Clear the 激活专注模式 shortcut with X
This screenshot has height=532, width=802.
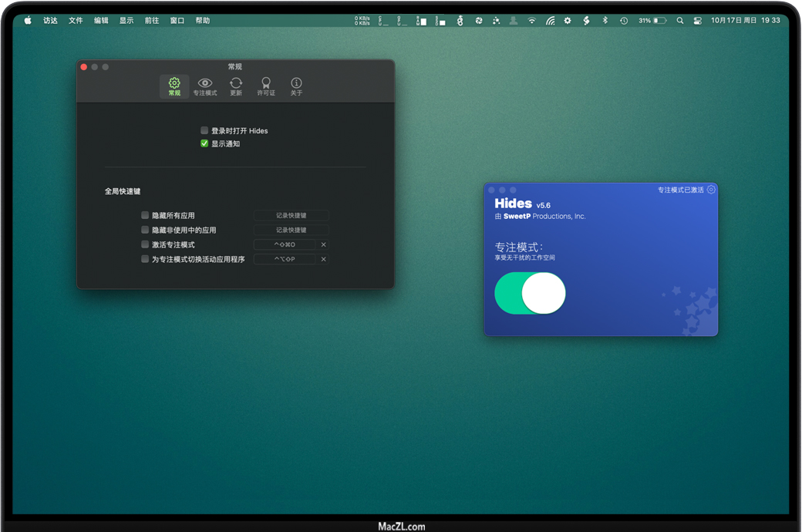323,245
